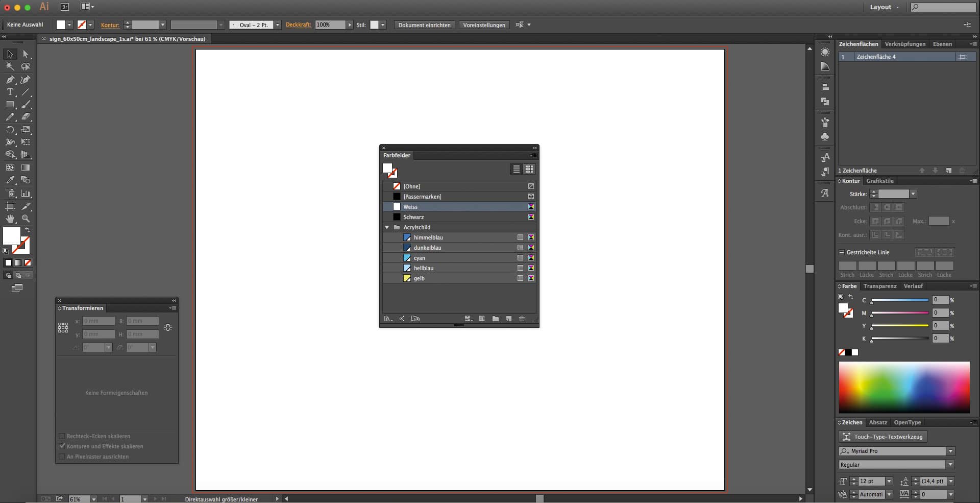Create new color group folder in Farbfelder
Image resolution: width=980 pixels, height=503 pixels.
[x=495, y=319]
